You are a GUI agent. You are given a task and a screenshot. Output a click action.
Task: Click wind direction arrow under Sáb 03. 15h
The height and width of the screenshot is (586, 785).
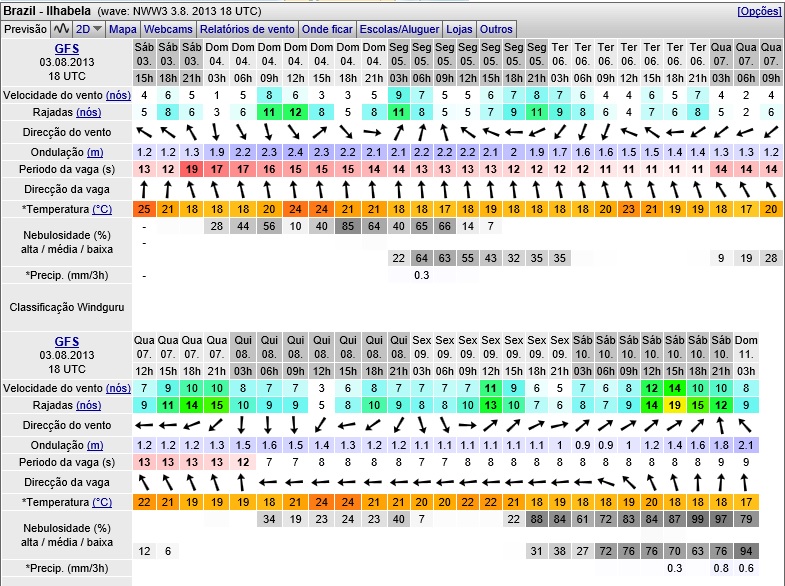144,133
